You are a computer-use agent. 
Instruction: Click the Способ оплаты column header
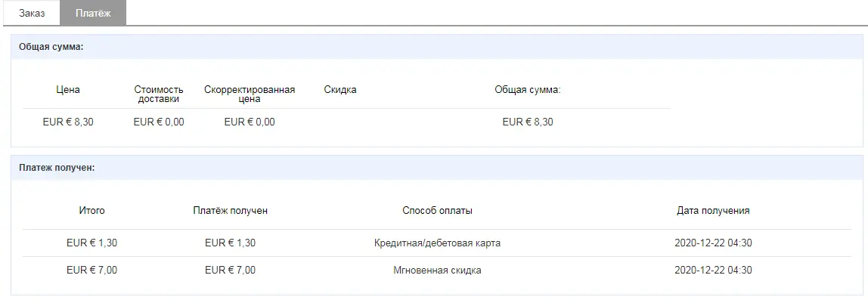(437, 211)
